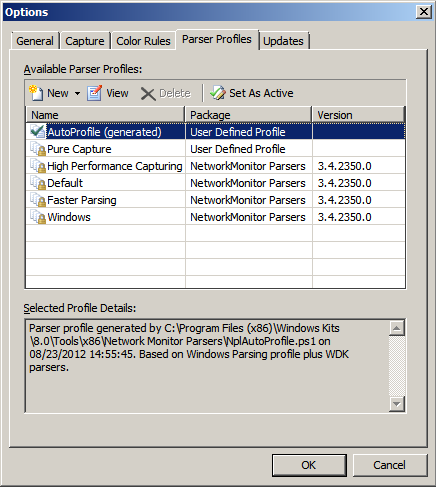Select the Windows profile name
This screenshot has width=436, height=487.
69,217
